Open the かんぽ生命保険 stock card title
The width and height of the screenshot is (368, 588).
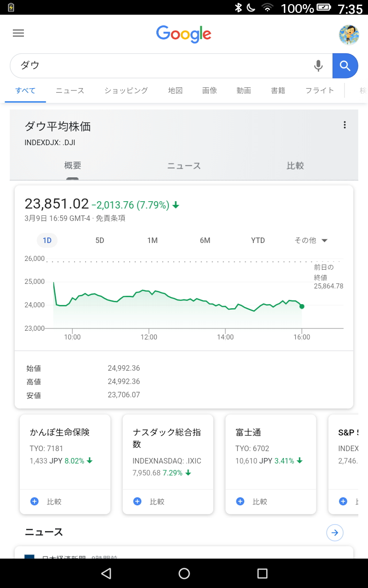click(x=60, y=432)
